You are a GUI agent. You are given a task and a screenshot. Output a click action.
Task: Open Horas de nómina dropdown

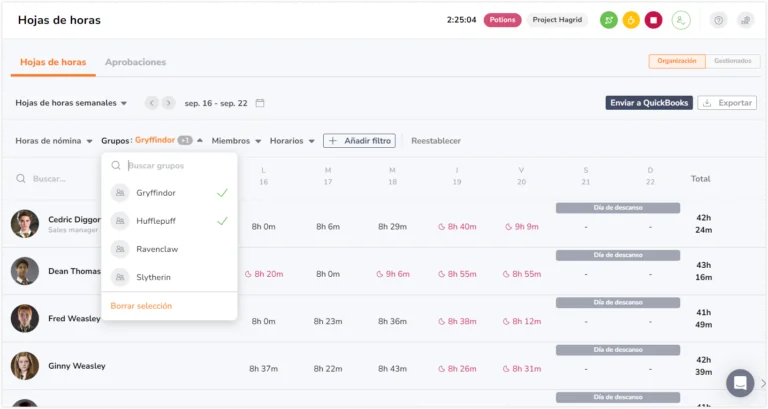point(54,141)
